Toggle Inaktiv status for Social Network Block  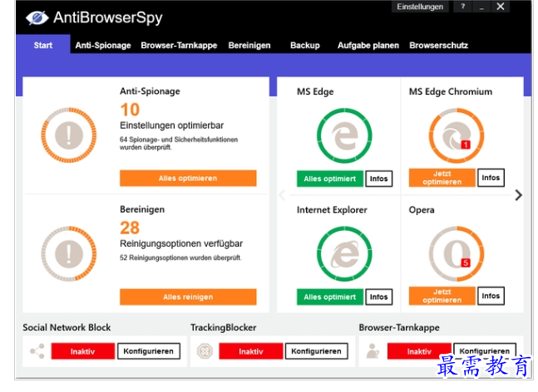click(x=82, y=351)
